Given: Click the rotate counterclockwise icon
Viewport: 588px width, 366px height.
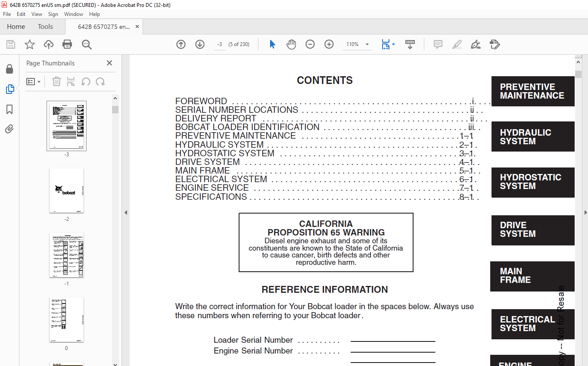Looking at the screenshot, I should [86, 81].
